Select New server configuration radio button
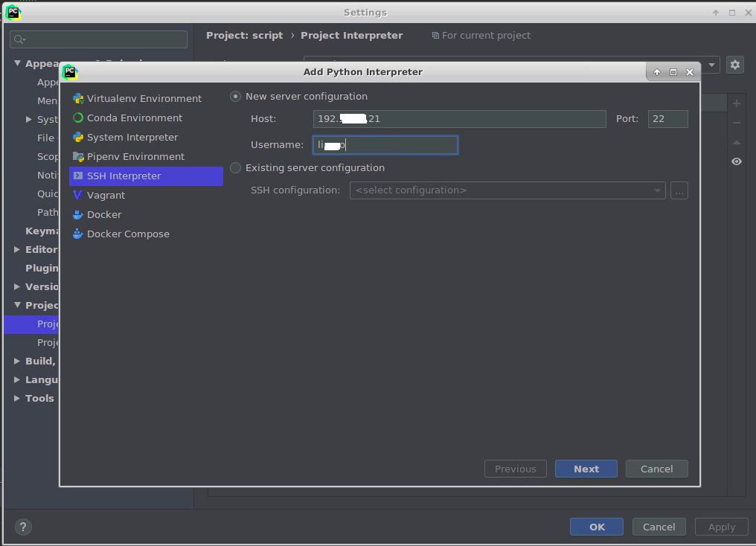The width and height of the screenshot is (756, 546). tap(235, 97)
